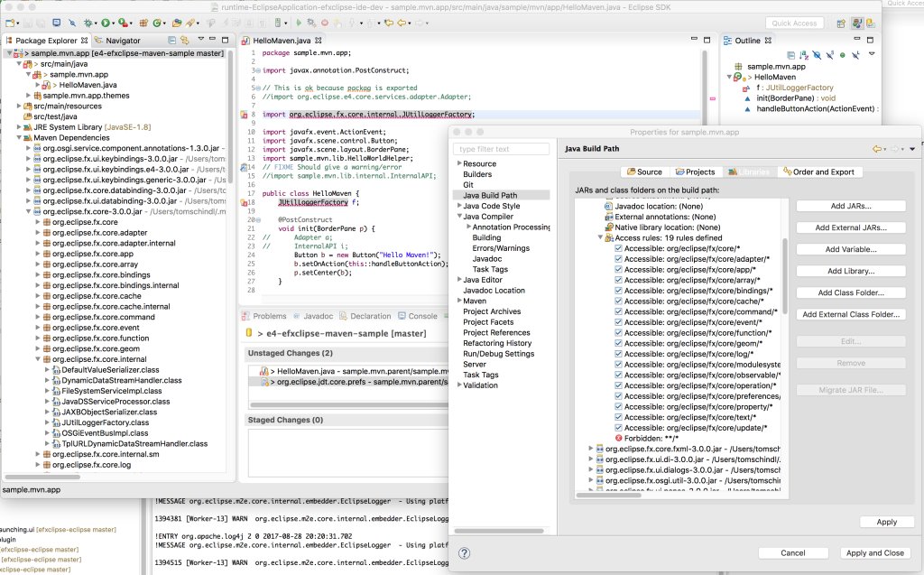Maximize the Package Explorer view
The height and width of the screenshot is (575, 924).
(225, 40)
